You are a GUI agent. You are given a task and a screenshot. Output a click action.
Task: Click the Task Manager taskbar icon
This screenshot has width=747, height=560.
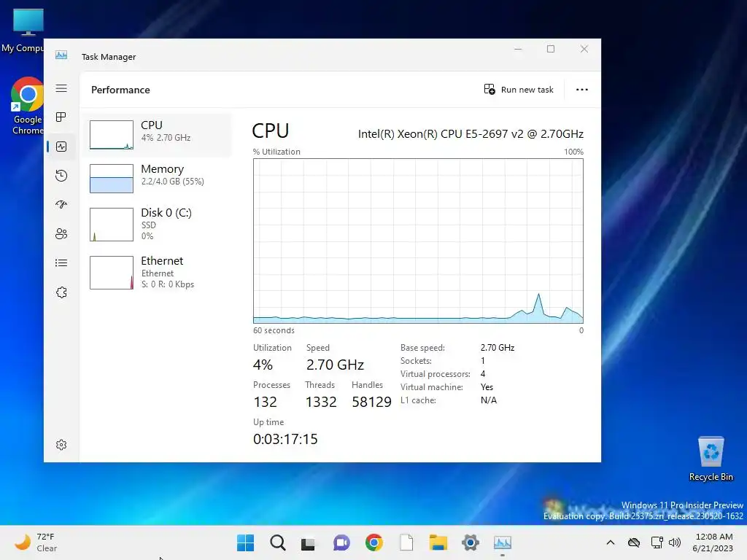(503, 542)
